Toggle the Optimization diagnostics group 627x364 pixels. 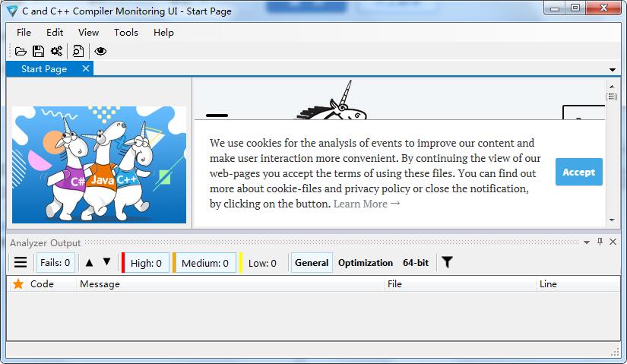366,263
